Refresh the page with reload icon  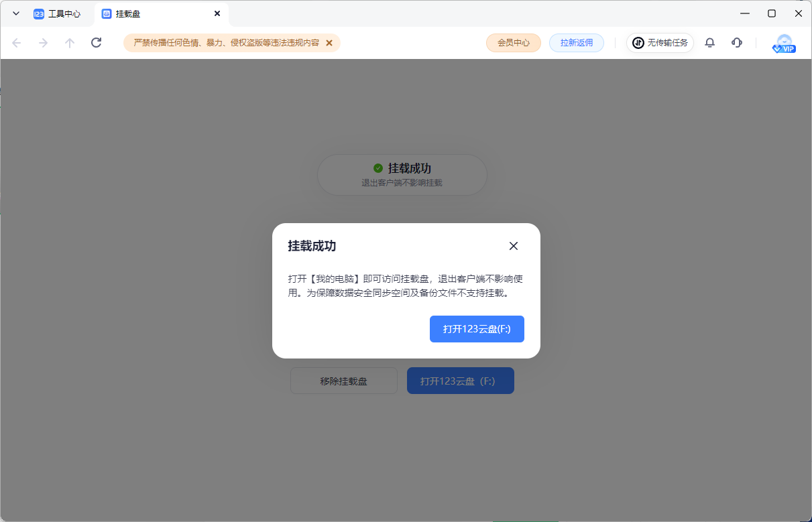point(96,43)
